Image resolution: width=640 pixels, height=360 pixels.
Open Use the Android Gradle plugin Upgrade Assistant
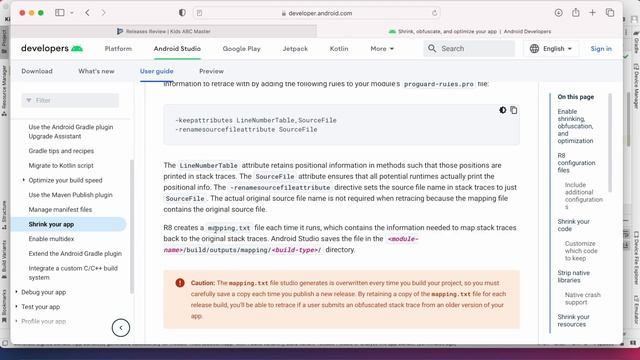71,131
